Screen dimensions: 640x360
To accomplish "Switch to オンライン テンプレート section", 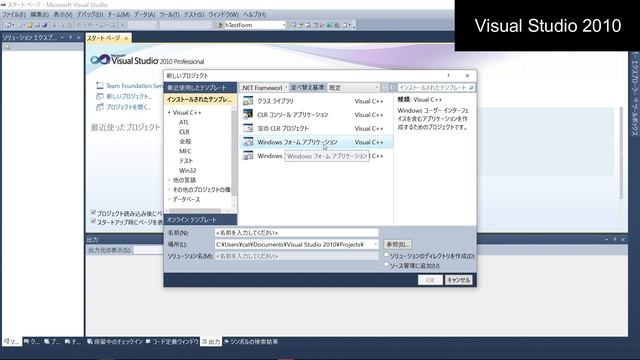I will (x=200, y=220).
